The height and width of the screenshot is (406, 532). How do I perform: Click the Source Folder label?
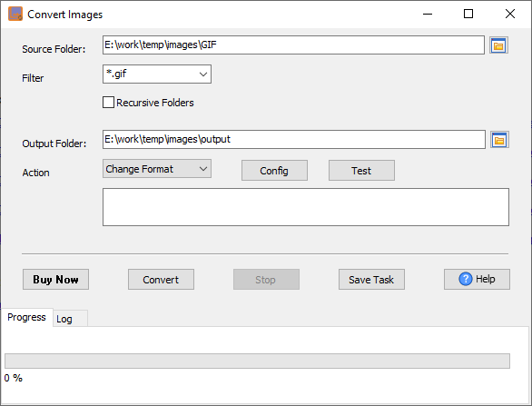point(54,49)
